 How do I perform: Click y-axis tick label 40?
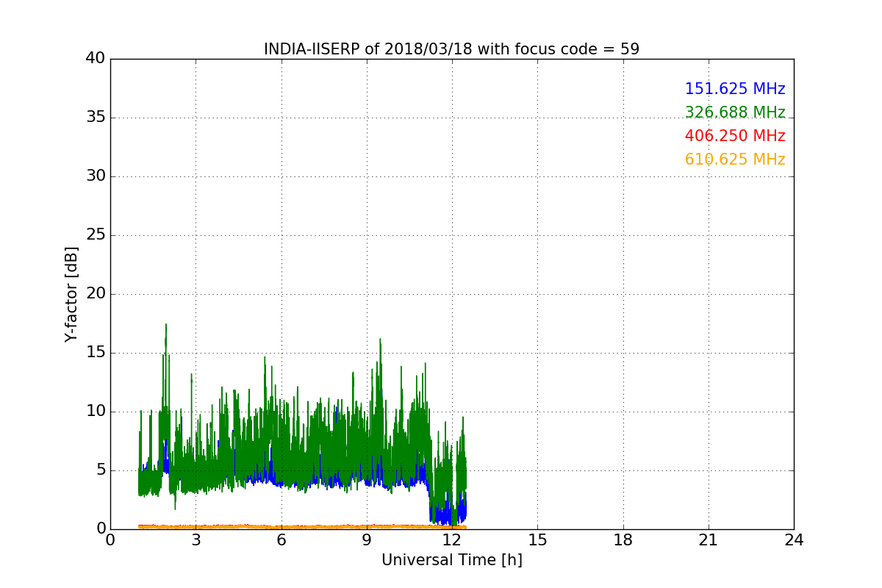pos(96,59)
